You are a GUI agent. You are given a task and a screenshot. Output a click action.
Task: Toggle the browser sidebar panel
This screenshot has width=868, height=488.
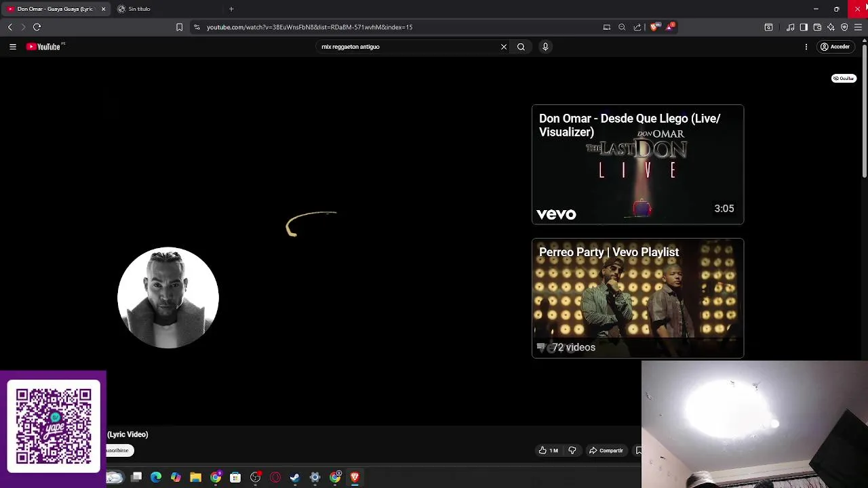(804, 27)
